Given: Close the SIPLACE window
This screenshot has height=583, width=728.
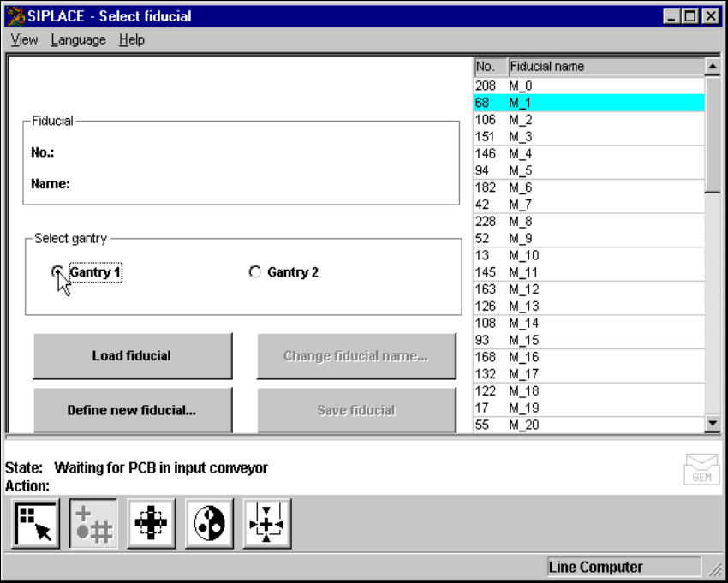Looking at the screenshot, I should point(711,17).
